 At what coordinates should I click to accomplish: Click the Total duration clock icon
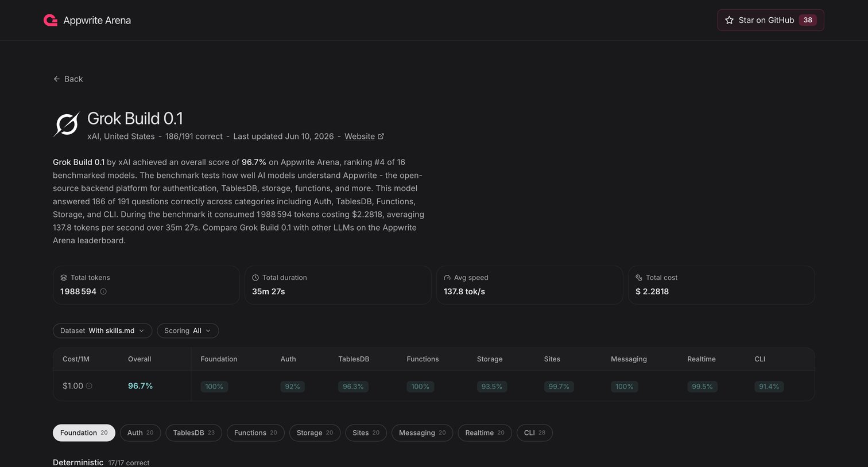tap(255, 278)
